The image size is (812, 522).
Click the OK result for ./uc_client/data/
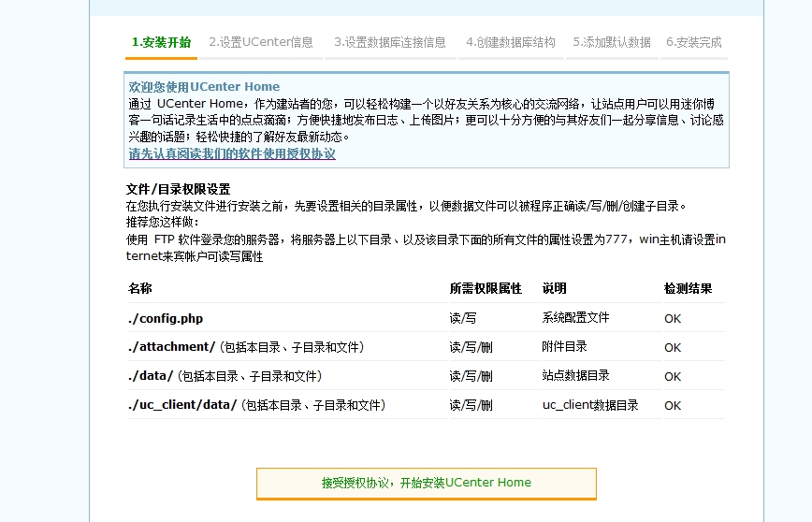(673, 405)
